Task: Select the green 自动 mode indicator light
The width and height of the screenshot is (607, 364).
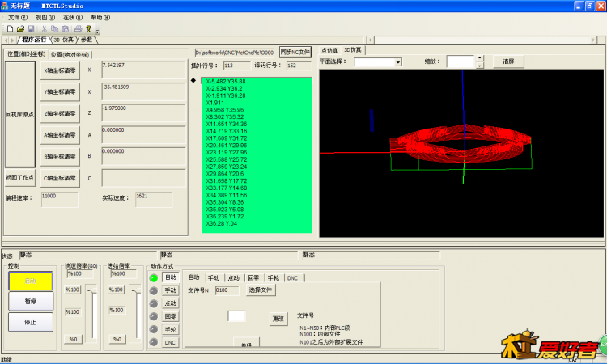Action: coord(154,277)
